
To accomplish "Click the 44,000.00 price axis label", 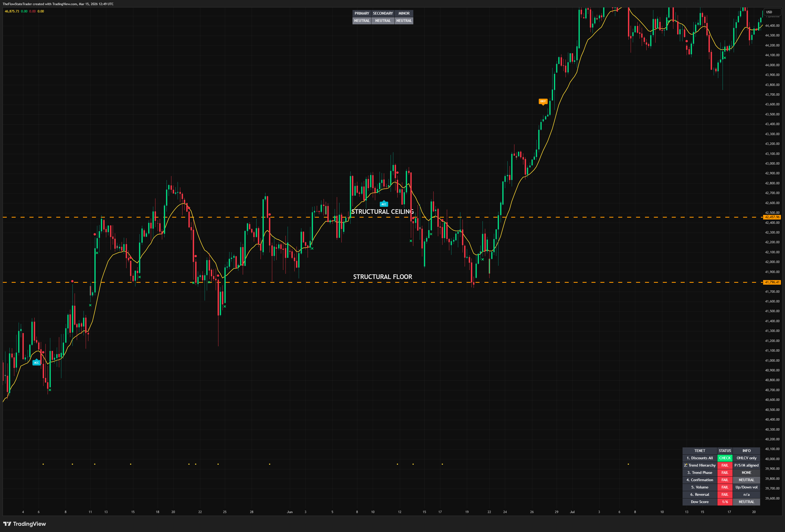I will coord(772,65).
